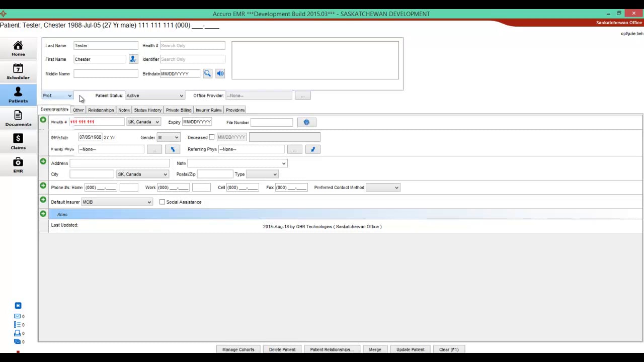Open the fax machine counter icon

[x=17, y=333]
